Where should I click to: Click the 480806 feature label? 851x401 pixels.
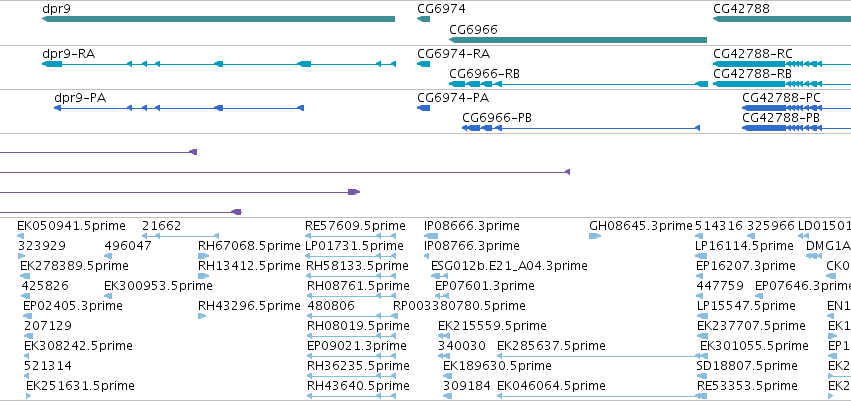click(x=331, y=305)
